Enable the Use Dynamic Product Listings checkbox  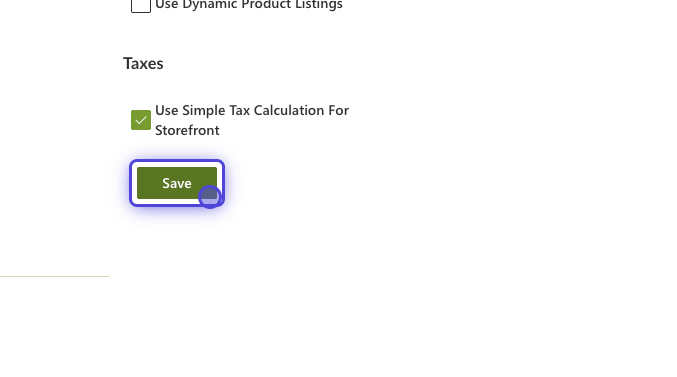(x=141, y=5)
